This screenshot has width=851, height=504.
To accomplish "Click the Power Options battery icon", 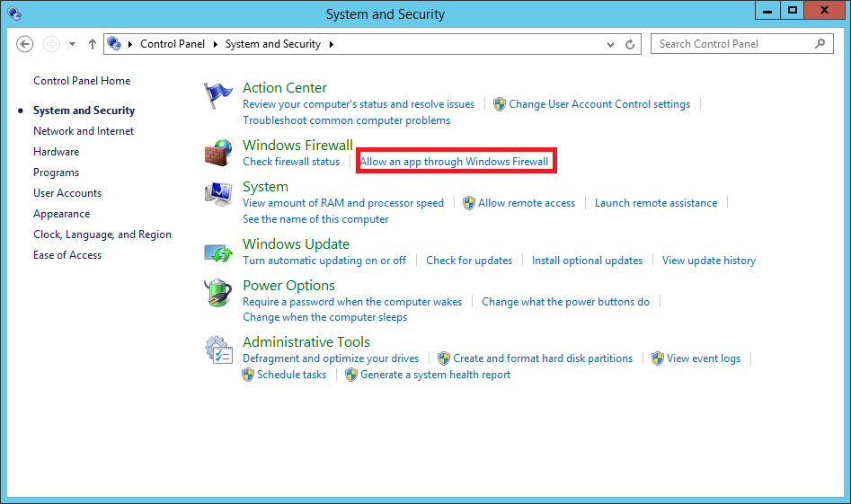I will click(218, 293).
